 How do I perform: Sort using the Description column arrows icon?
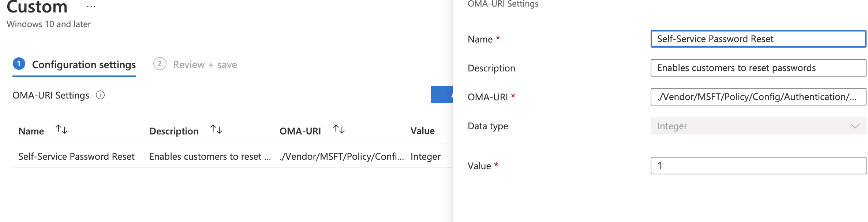[216, 129]
